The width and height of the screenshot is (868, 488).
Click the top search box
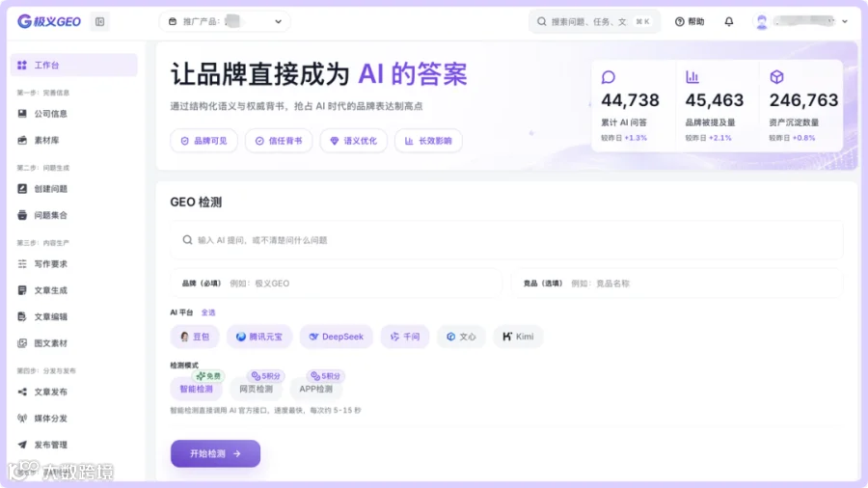(x=594, y=21)
